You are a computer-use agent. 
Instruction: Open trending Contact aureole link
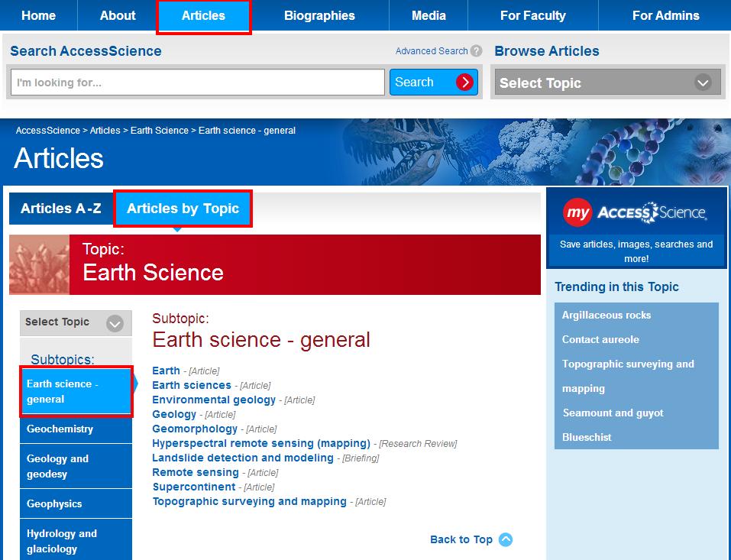600,339
